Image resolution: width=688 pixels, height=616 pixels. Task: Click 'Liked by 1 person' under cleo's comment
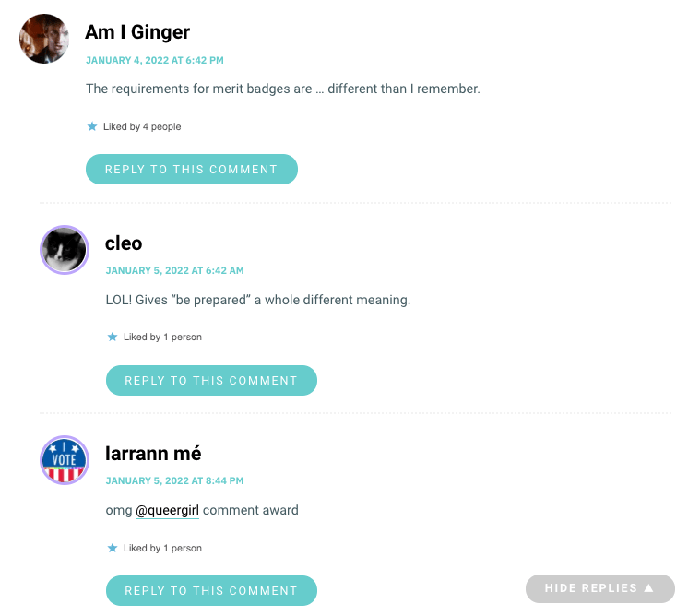coord(162,337)
